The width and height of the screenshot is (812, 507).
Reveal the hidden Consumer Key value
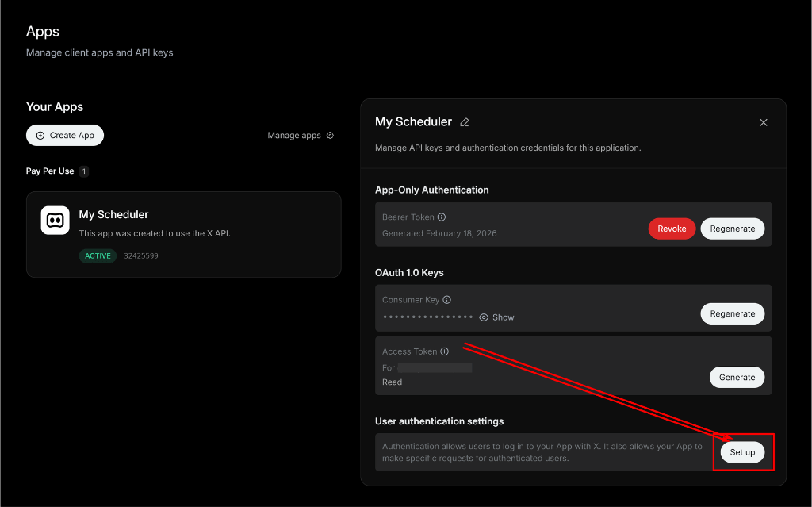pyautogui.click(x=502, y=317)
